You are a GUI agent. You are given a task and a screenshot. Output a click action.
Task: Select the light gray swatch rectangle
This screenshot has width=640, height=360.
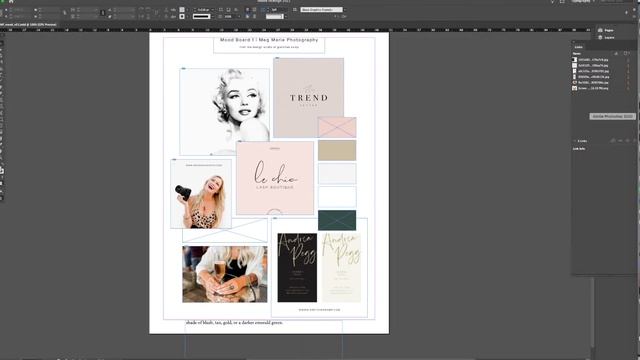click(337, 173)
